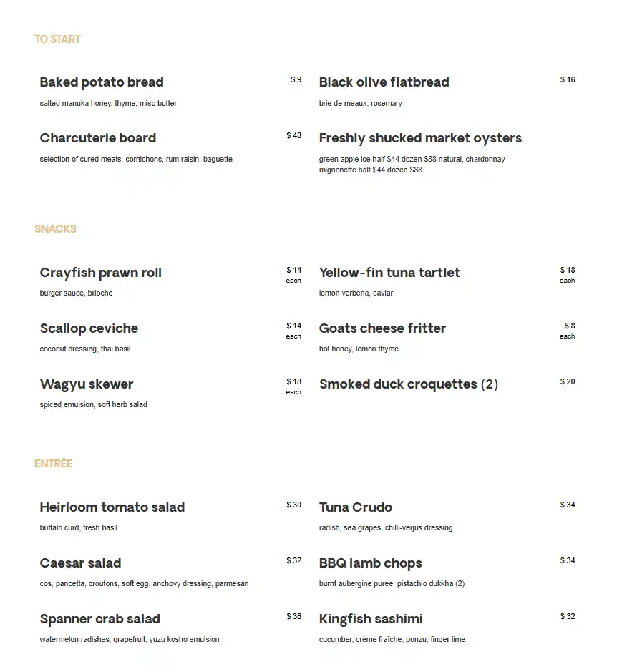Image resolution: width=617 pixels, height=672 pixels.
Task: Click the SNACKS section heading
Action: click(x=55, y=229)
